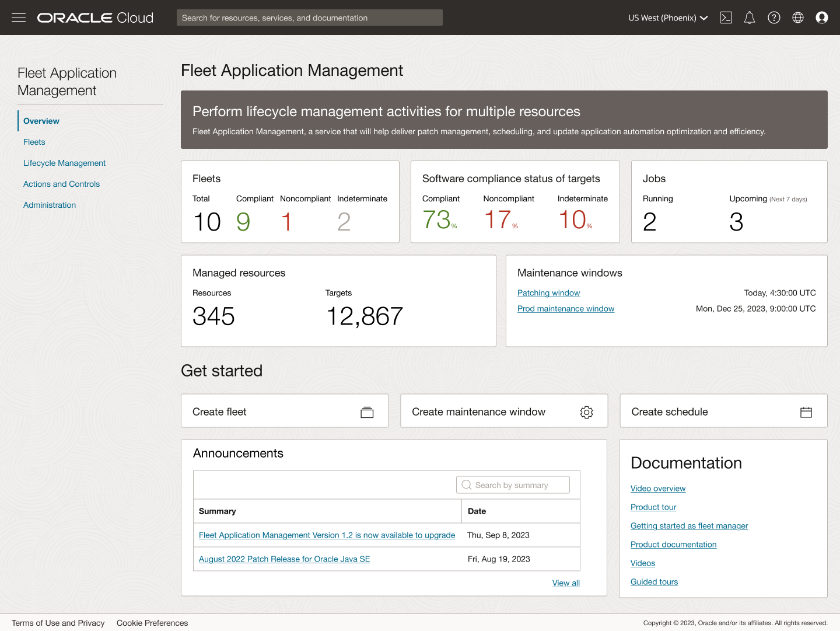The image size is (840, 631).
Task: View notifications via the bell icon
Action: point(750,18)
